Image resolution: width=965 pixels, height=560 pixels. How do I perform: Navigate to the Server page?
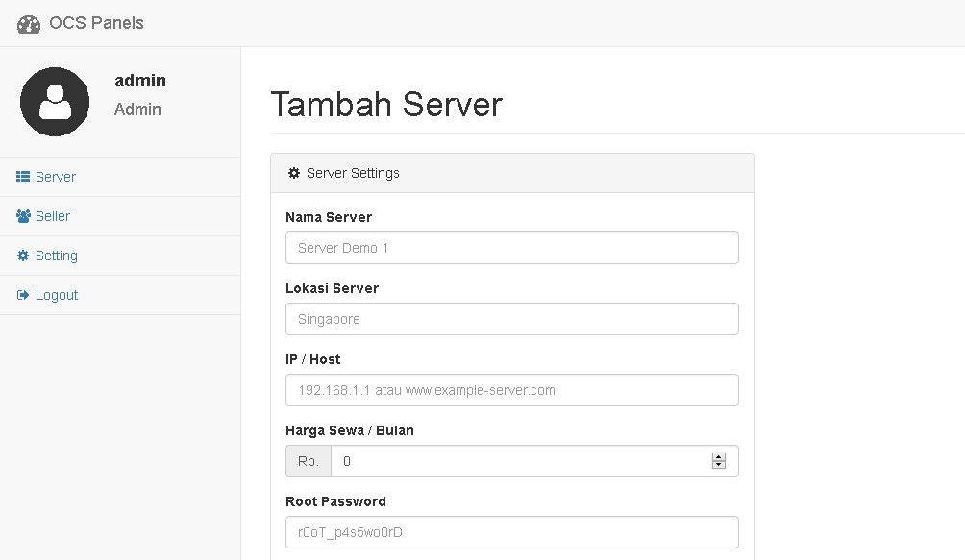click(x=53, y=176)
